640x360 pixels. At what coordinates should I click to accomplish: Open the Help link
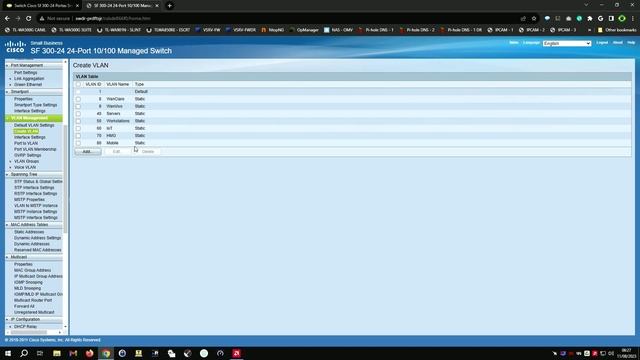(x=631, y=42)
